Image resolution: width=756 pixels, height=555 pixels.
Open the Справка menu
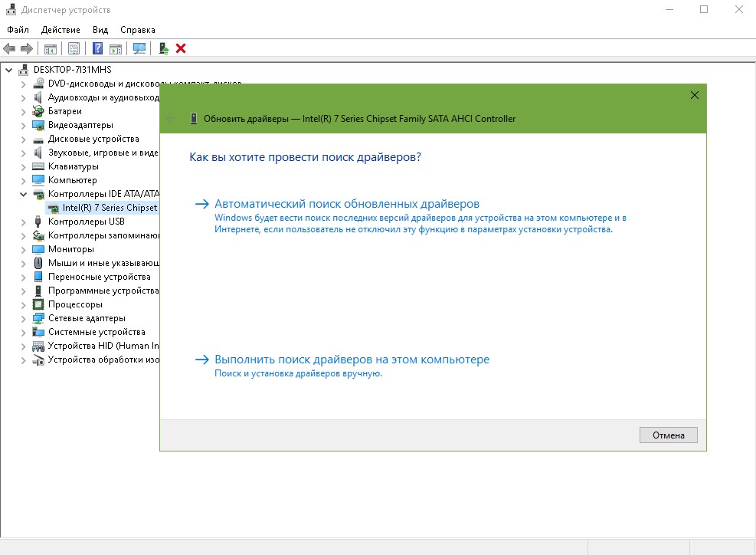pos(138,30)
